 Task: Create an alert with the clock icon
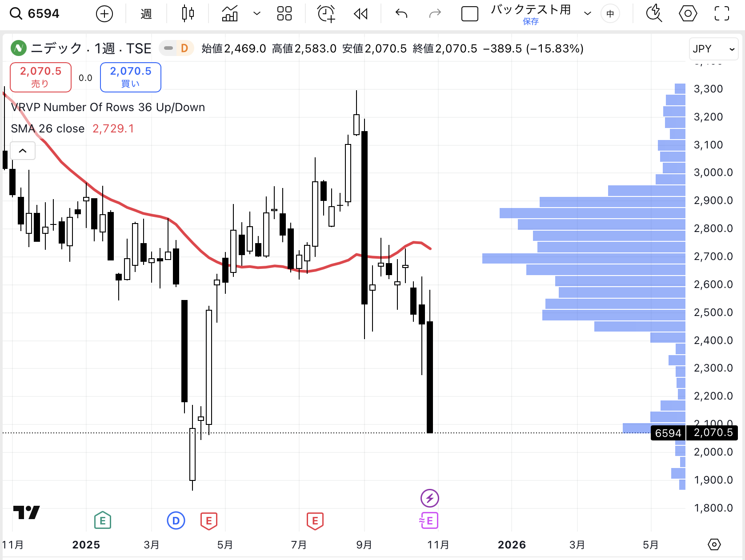coord(326,14)
